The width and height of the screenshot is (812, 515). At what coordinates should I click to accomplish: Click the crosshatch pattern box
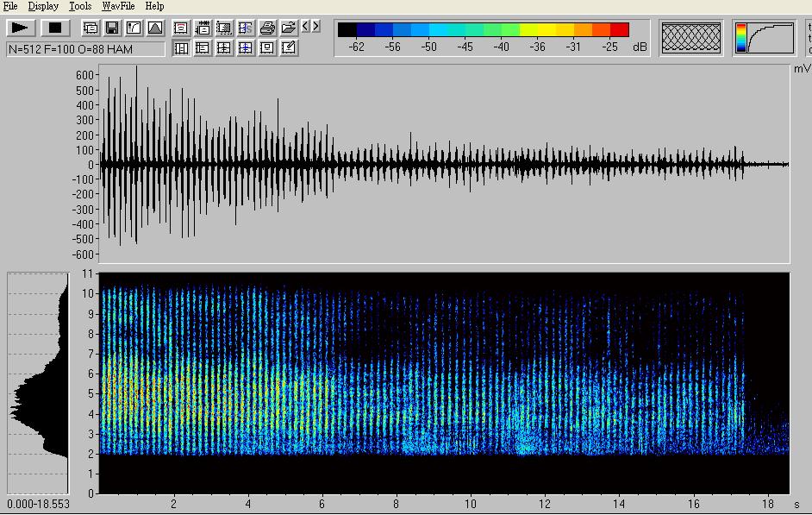(x=690, y=38)
